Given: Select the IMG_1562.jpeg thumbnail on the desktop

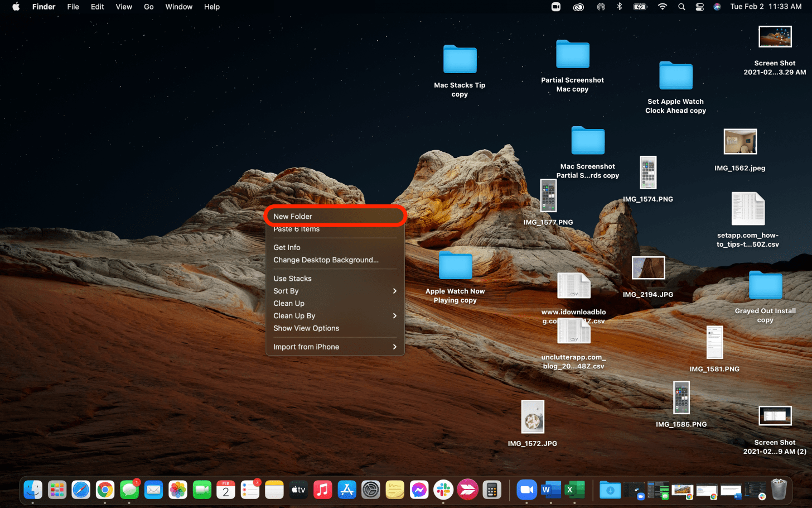Looking at the screenshot, I should click(739, 142).
